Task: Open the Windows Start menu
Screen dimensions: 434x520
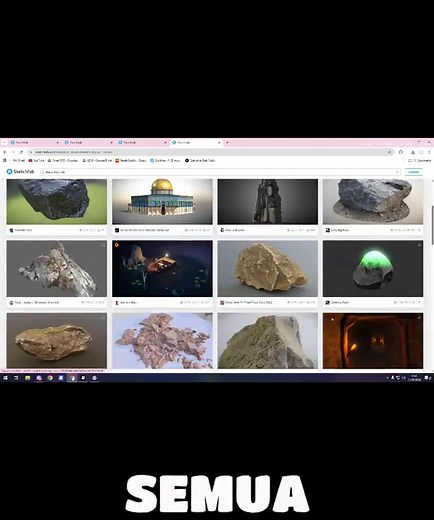Action: 5,378
